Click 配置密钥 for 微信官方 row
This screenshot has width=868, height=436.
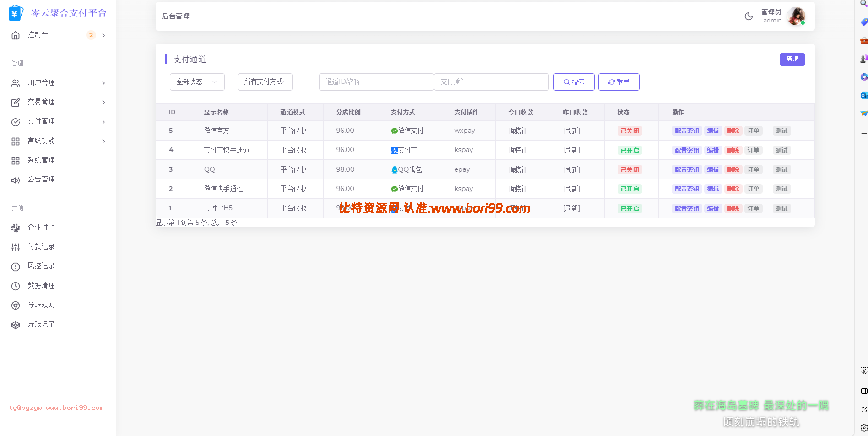point(687,131)
